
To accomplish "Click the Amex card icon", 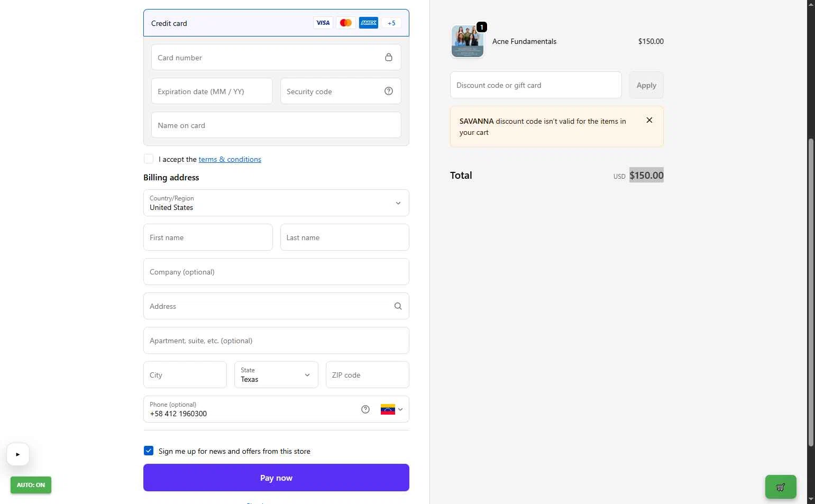I will [x=369, y=23].
